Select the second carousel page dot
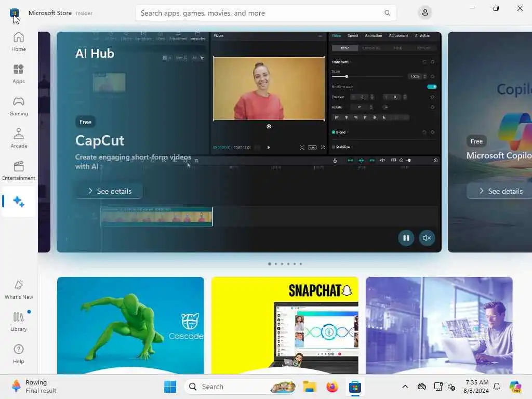Viewport: 532px width, 399px height. pyautogui.click(x=276, y=263)
